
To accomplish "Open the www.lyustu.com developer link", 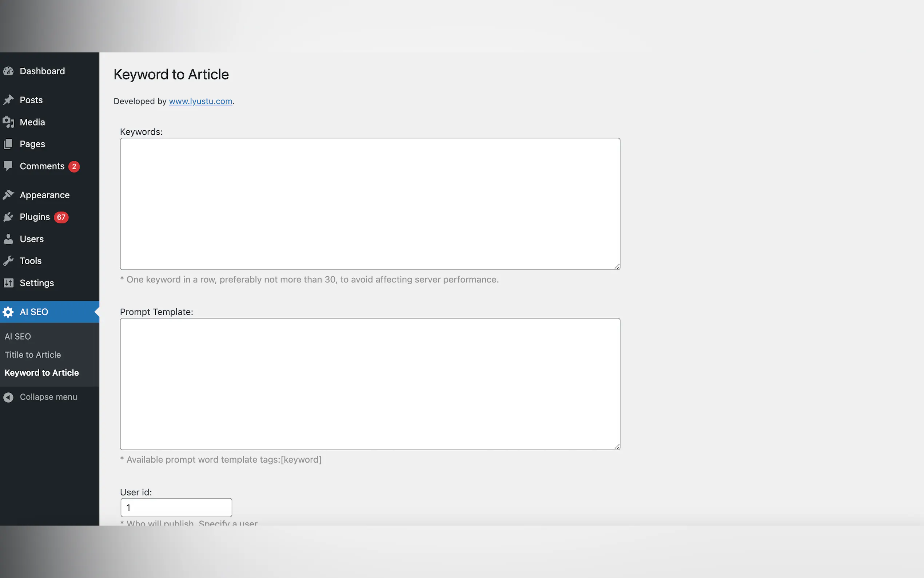I will click(x=200, y=101).
